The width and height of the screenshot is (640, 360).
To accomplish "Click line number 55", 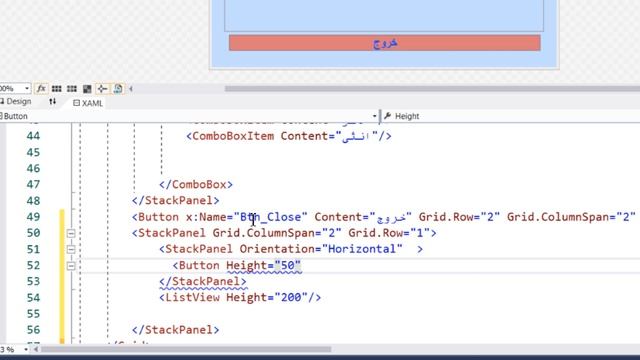I will 33,314.
